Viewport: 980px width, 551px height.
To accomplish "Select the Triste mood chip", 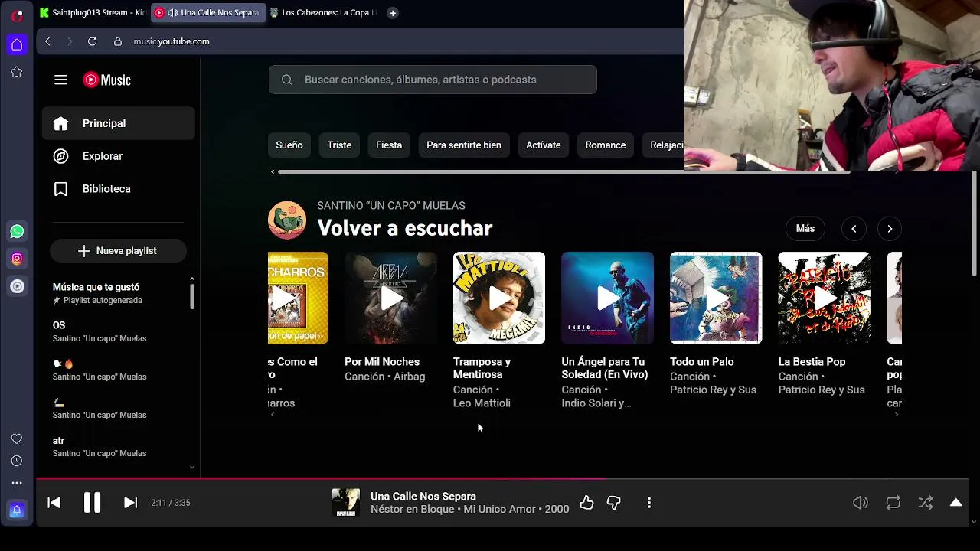I will click(339, 145).
